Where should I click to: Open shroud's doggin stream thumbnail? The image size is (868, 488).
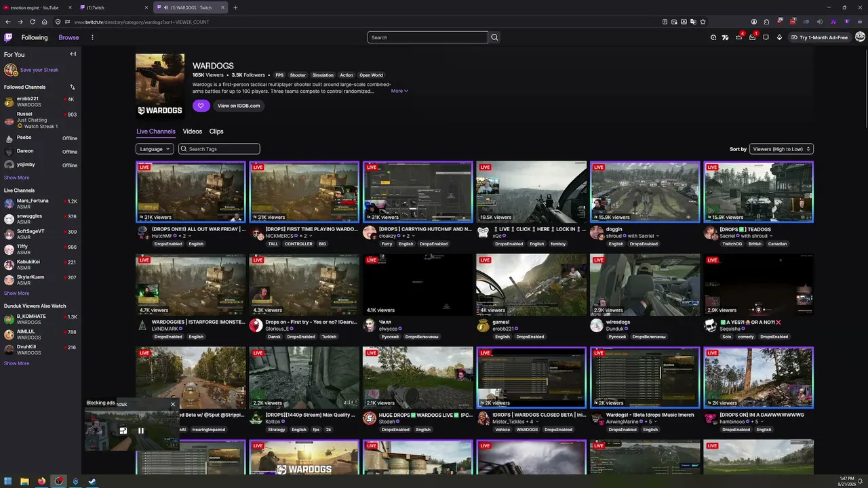click(645, 192)
